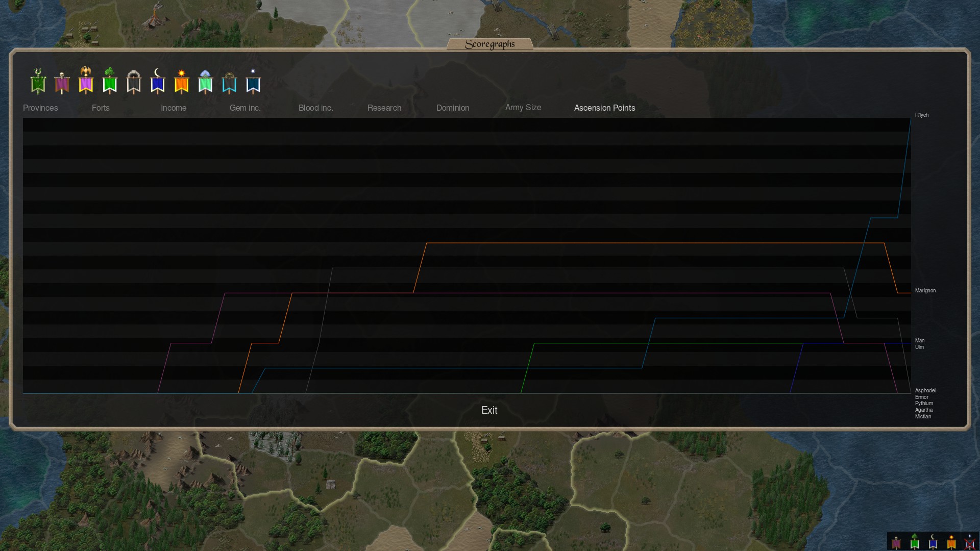View the Research score graph

pos(384,108)
